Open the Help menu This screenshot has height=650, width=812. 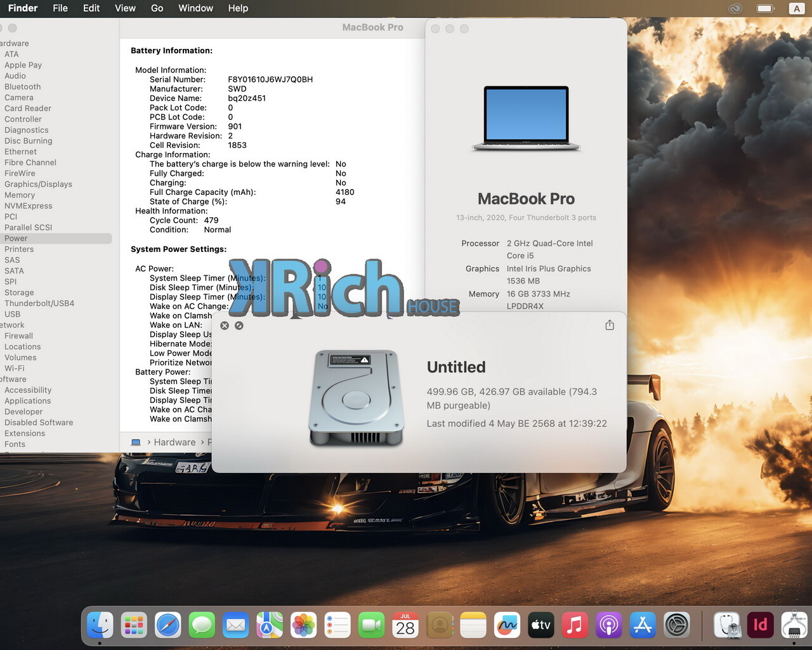click(x=238, y=8)
